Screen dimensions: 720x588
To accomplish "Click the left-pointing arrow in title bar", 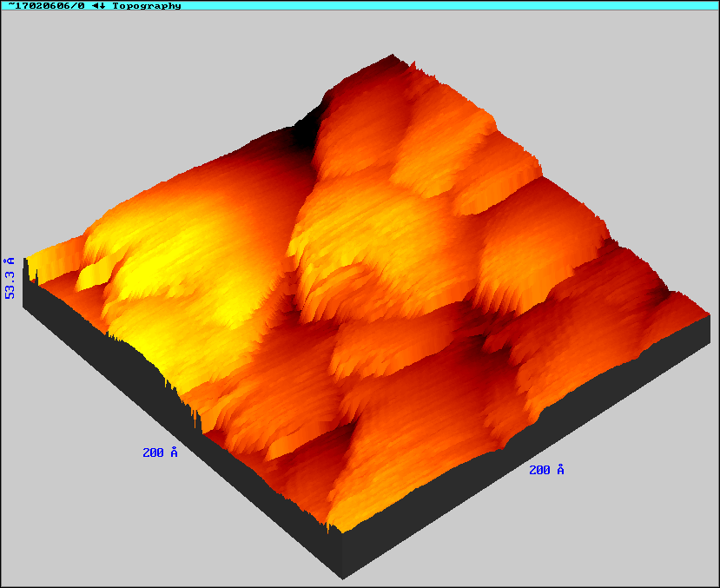I will click(96, 5).
